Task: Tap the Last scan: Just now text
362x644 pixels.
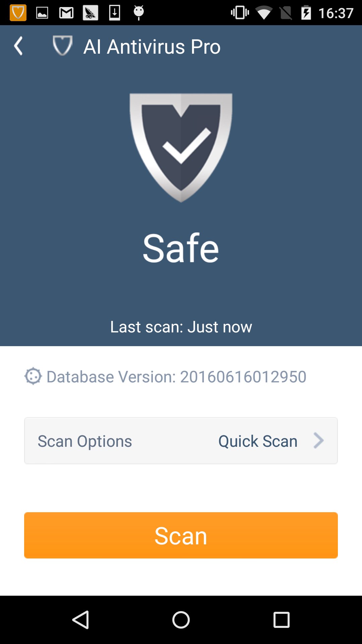Action: (181, 327)
